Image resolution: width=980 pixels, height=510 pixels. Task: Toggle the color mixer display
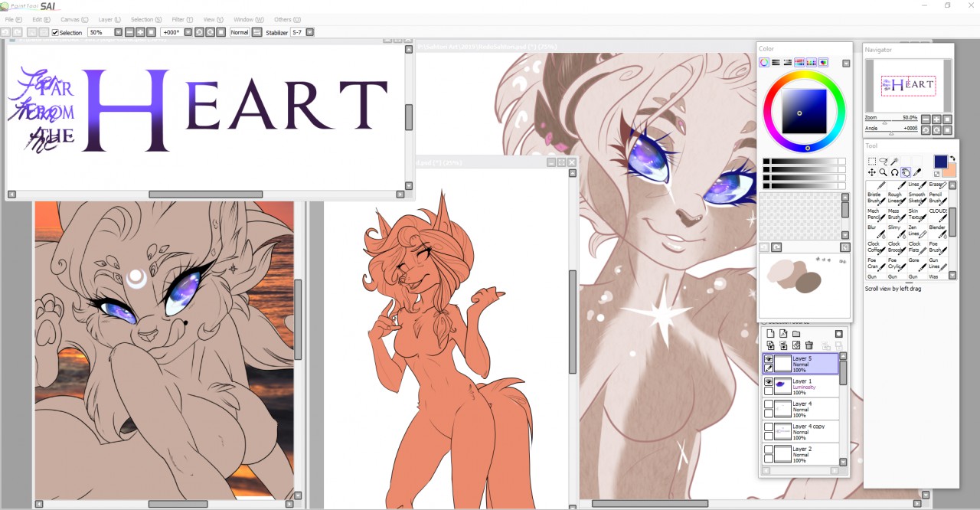(x=799, y=63)
